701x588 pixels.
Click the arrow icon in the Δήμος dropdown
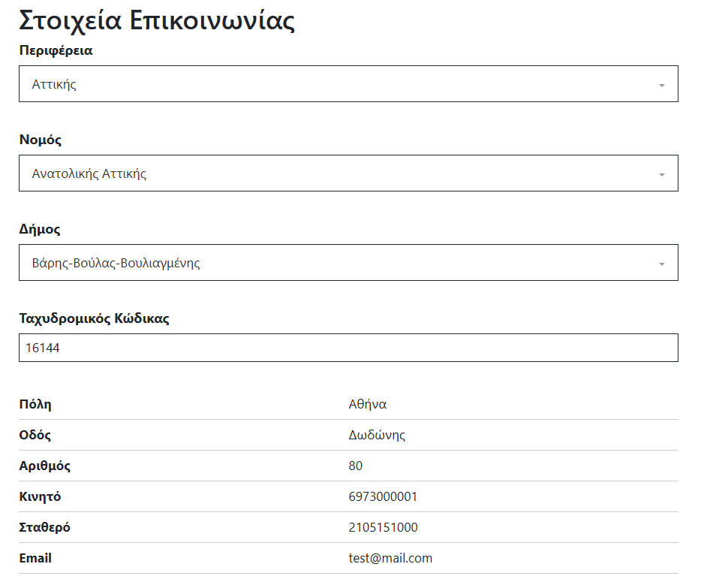(661, 264)
